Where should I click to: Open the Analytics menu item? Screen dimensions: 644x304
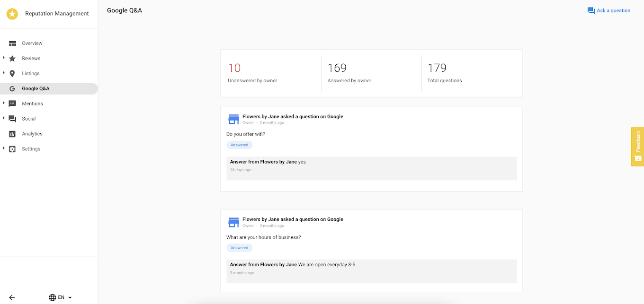coord(32,134)
